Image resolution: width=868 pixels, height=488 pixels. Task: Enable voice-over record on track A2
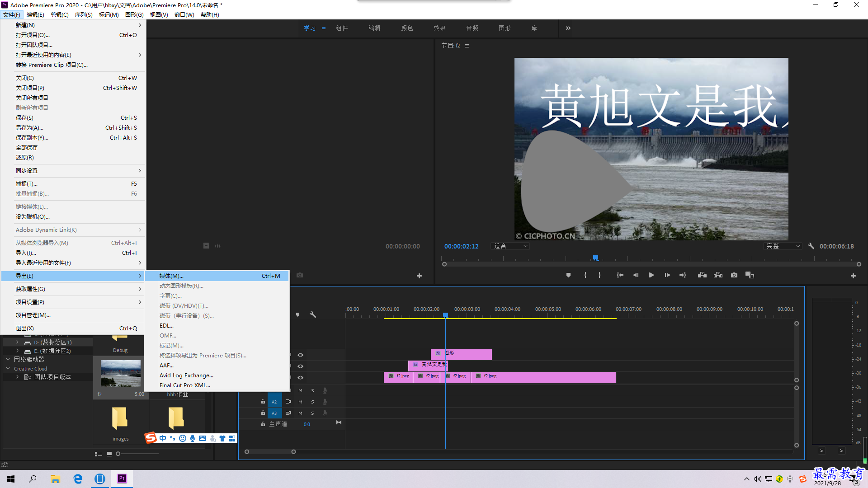[325, 402]
